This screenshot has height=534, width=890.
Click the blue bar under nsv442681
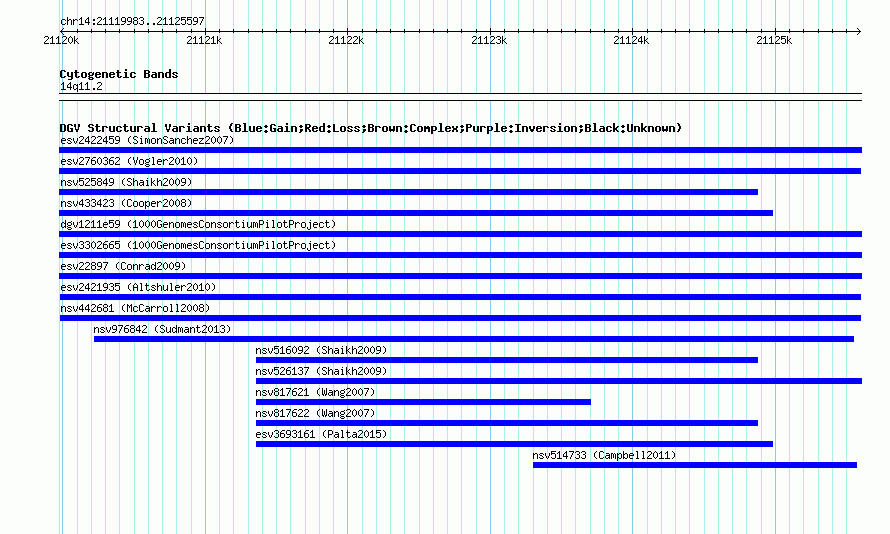click(460, 318)
